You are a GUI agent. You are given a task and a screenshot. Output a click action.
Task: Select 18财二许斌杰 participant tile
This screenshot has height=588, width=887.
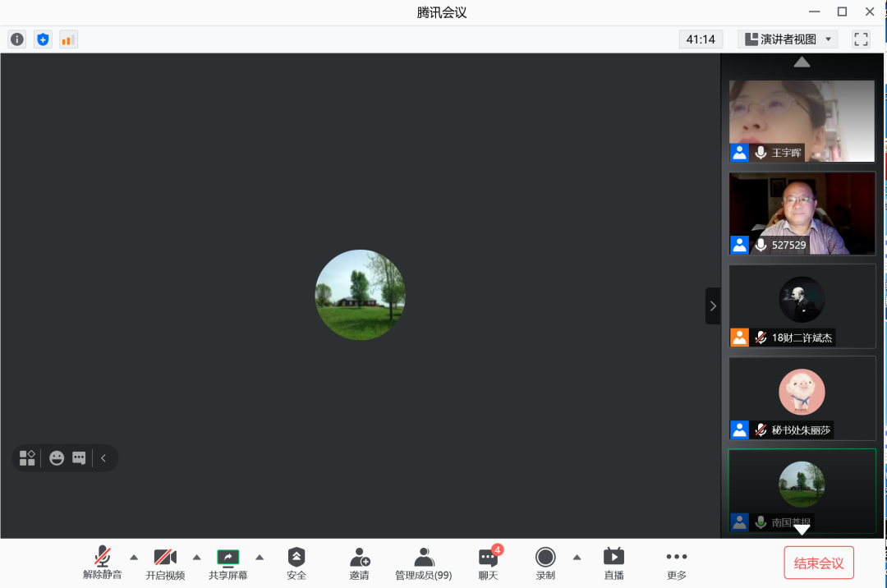tap(802, 305)
